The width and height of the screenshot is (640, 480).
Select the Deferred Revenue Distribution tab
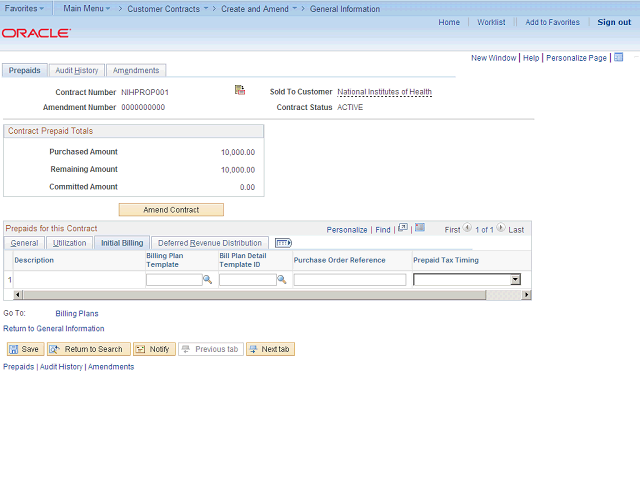(x=210, y=243)
